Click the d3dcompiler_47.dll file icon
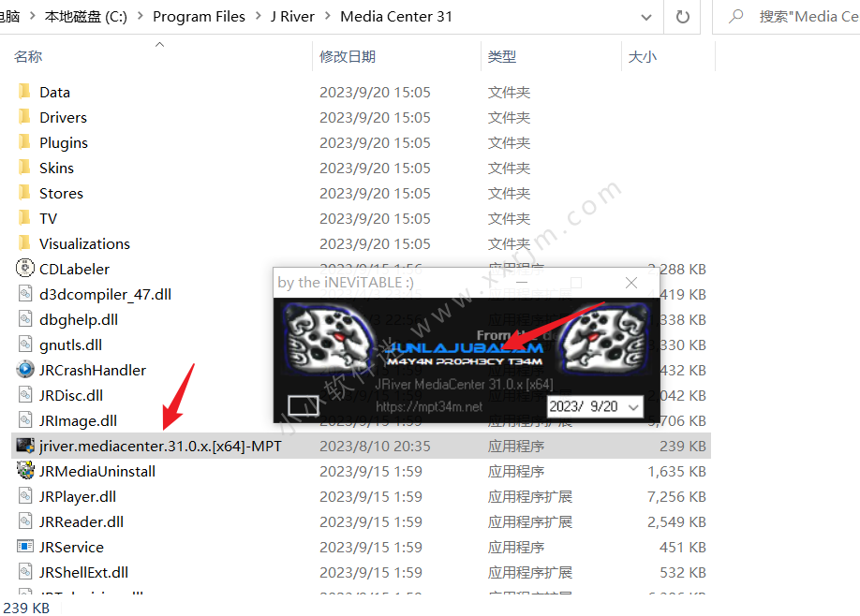Image resolution: width=860 pixels, height=616 pixels. [x=25, y=294]
